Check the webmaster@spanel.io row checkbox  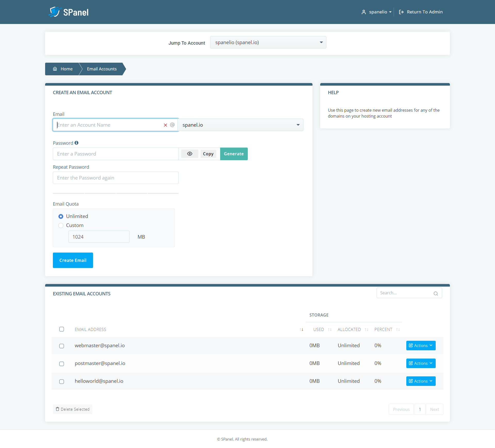pos(62,346)
